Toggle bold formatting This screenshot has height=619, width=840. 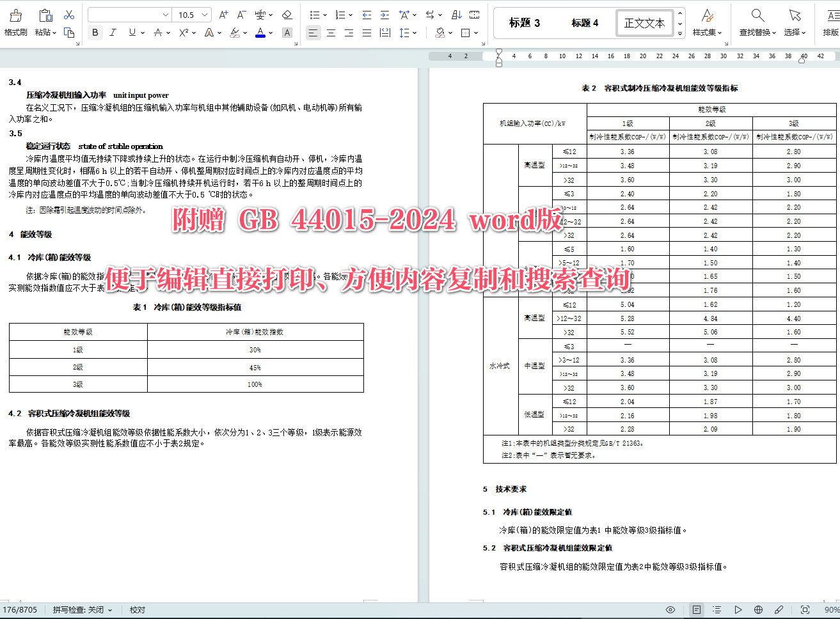pyautogui.click(x=95, y=32)
